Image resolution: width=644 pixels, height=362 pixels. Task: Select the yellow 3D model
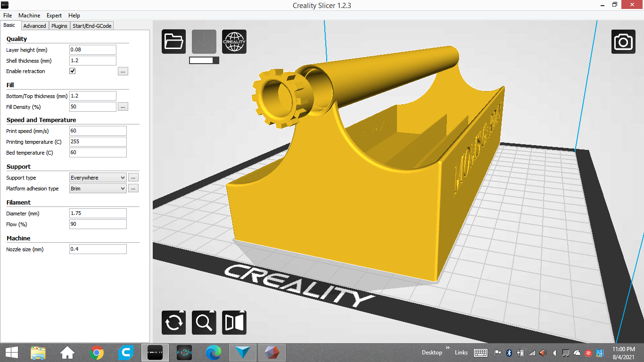click(x=339, y=207)
